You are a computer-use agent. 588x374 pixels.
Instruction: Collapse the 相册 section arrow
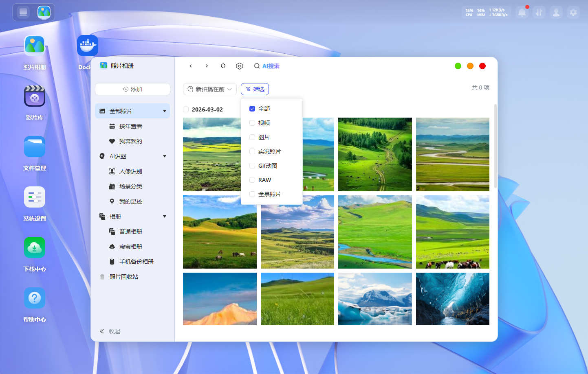(x=165, y=217)
